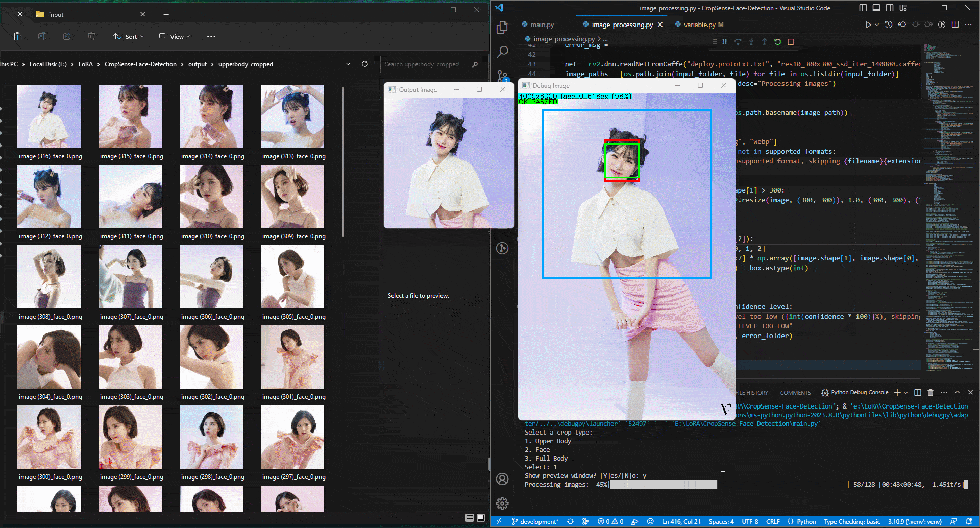Toggle the bottom panel layout button

(x=876, y=8)
